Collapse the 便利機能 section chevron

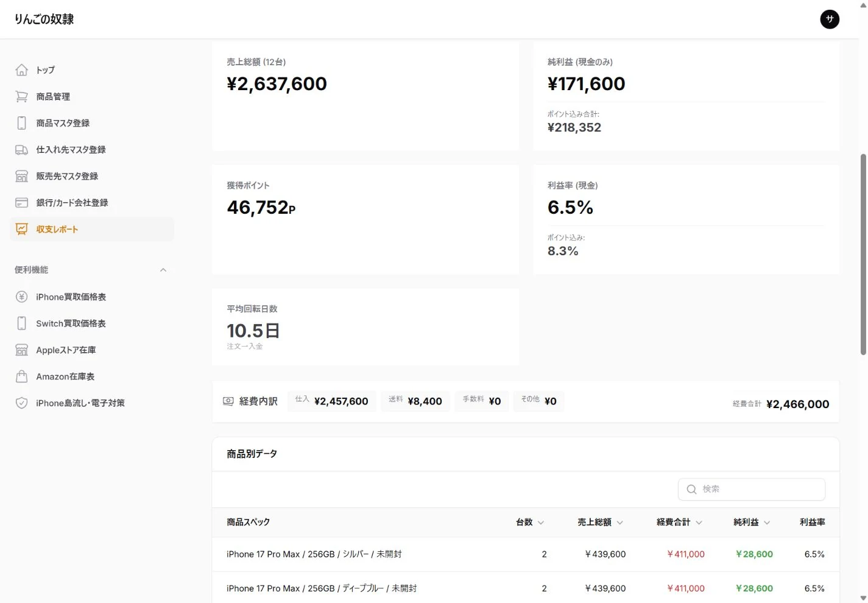pos(163,270)
